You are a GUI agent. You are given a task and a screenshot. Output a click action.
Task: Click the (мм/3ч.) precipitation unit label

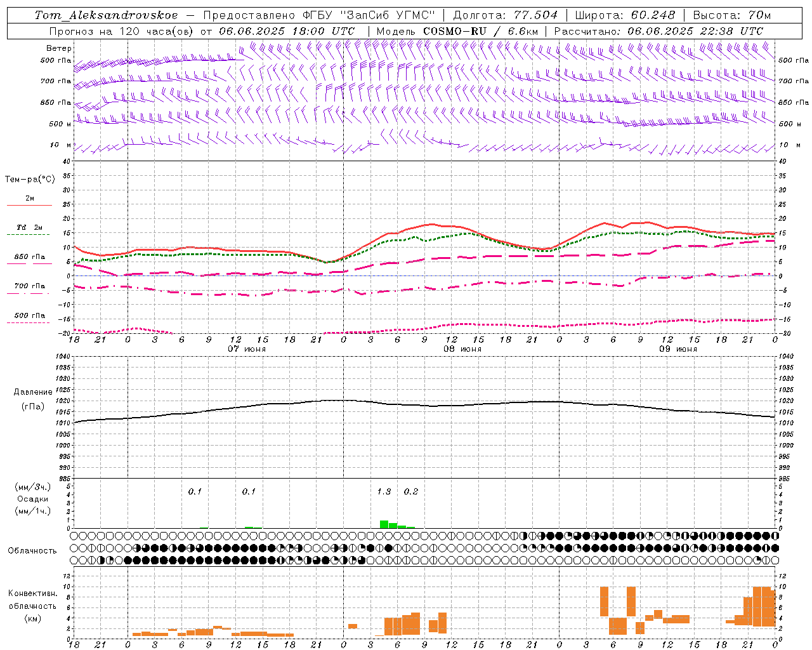coord(32,487)
